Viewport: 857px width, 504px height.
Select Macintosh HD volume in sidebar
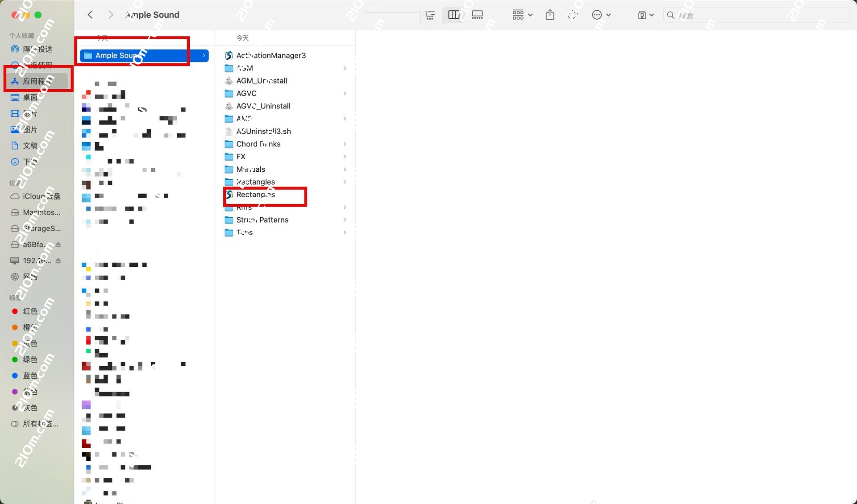pos(38,212)
